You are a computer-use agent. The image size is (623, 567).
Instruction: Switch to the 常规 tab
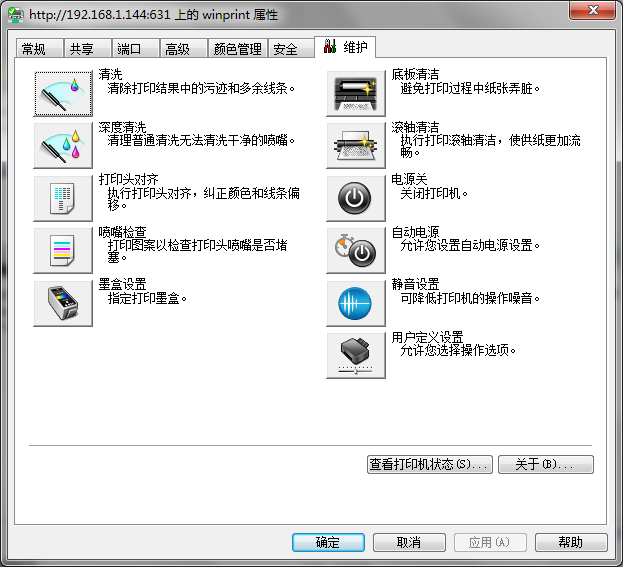[x=39, y=49]
